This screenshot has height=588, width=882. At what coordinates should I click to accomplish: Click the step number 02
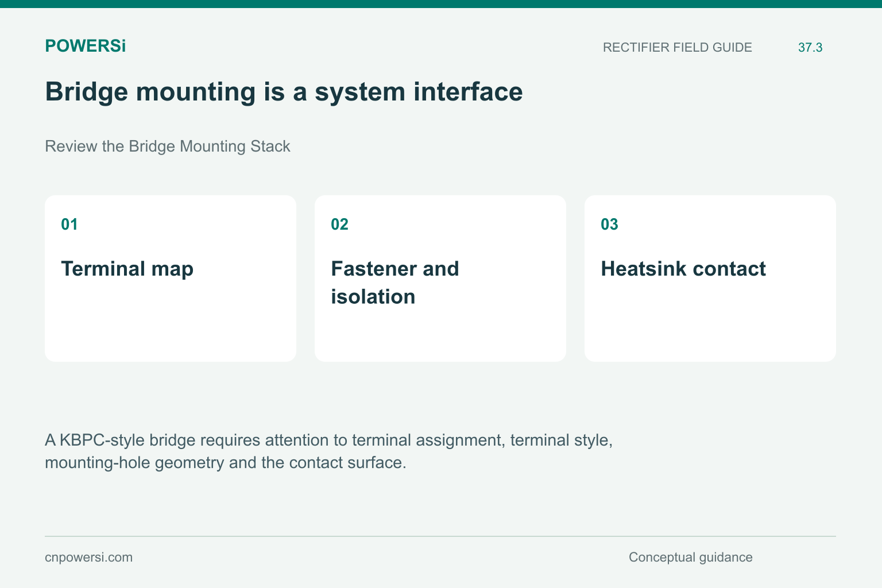coord(339,225)
